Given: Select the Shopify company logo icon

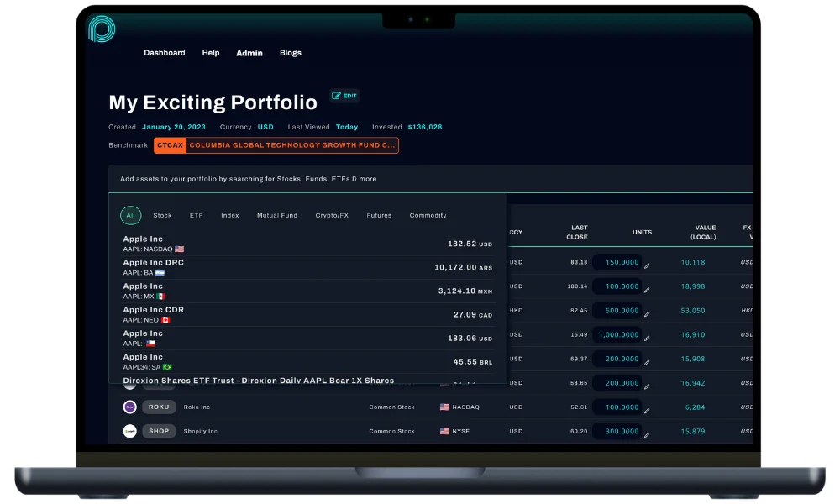Looking at the screenshot, I should point(129,431).
